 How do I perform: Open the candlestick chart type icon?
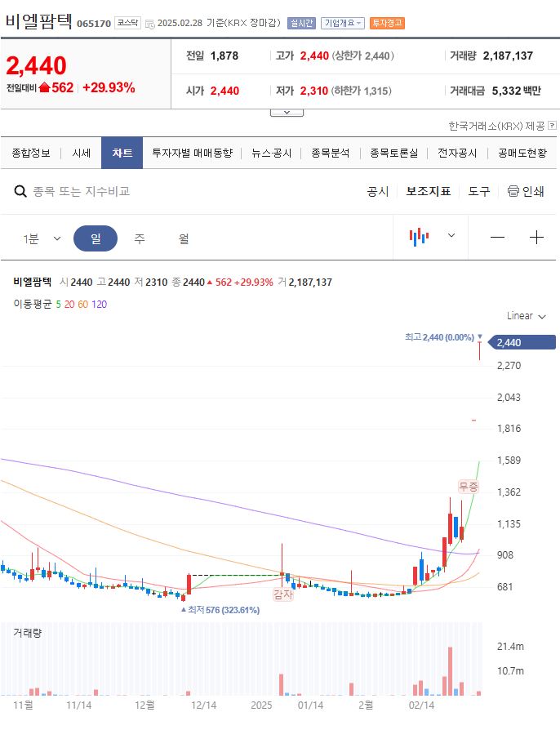point(419,237)
